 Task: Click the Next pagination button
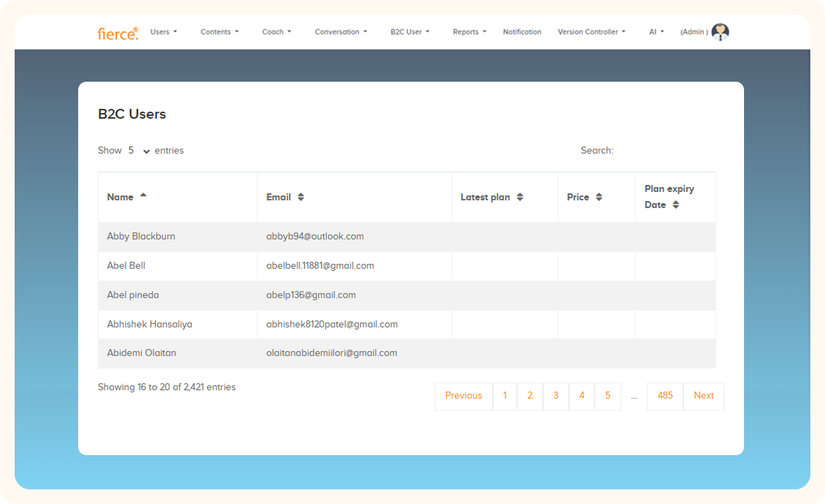click(704, 396)
